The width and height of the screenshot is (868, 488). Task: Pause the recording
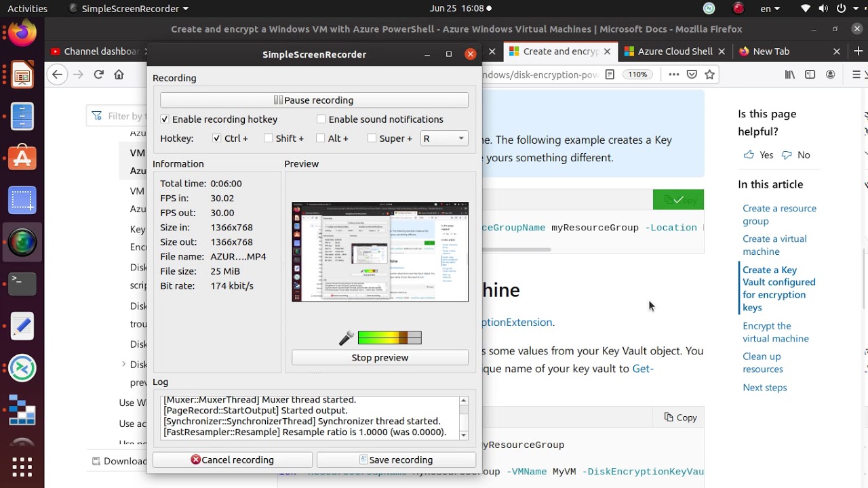click(x=314, y=100)
